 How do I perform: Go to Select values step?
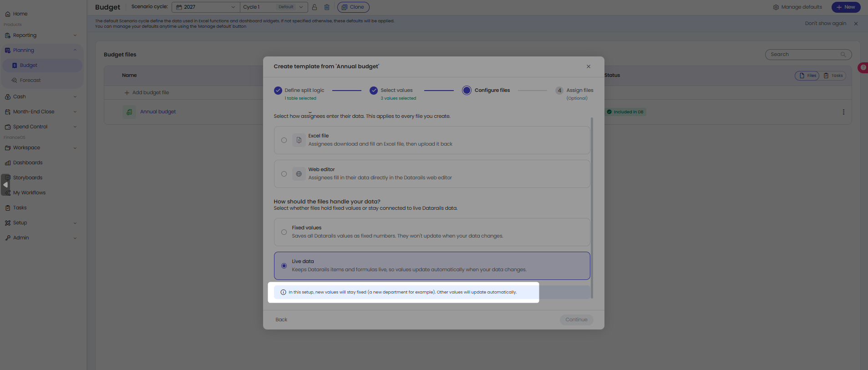click(x=393, y=93)
